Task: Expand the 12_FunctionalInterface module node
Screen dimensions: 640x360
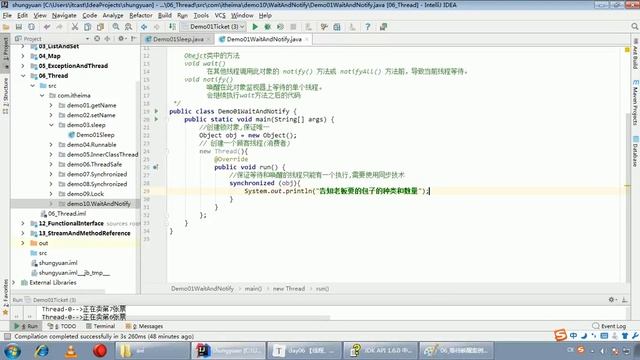Action: 23,223
